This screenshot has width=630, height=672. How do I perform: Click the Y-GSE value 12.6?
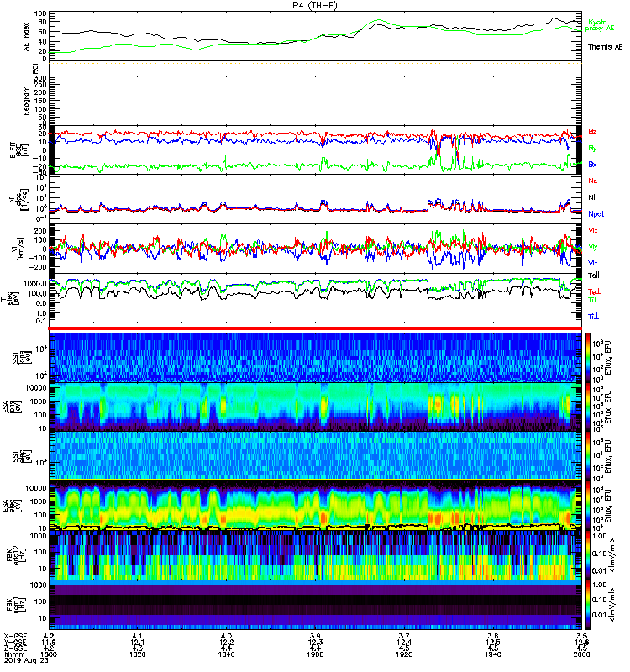(581, 642)
